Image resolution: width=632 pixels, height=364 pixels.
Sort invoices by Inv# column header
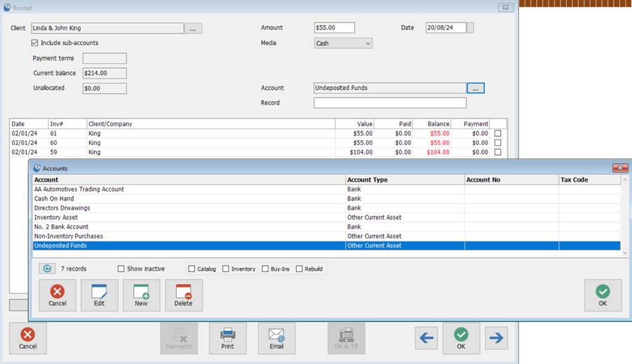(67, 123)
